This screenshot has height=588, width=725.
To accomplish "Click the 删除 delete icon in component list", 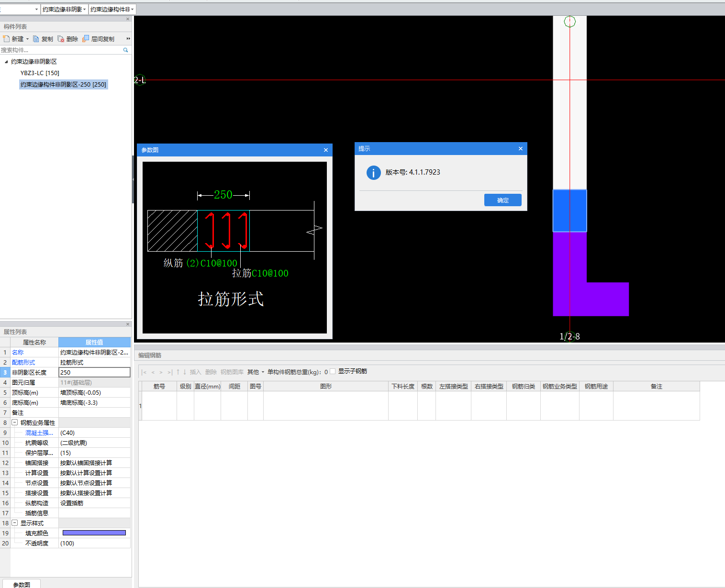I will 61,39.
